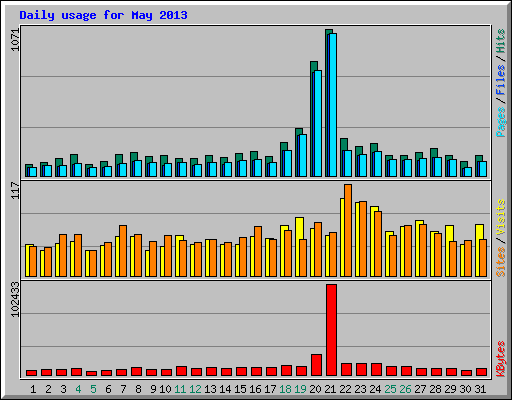Image resolution: width=512 pixels, height=400 pixels.
Task: Click day 11 on the x-axis
Action: 180,389
